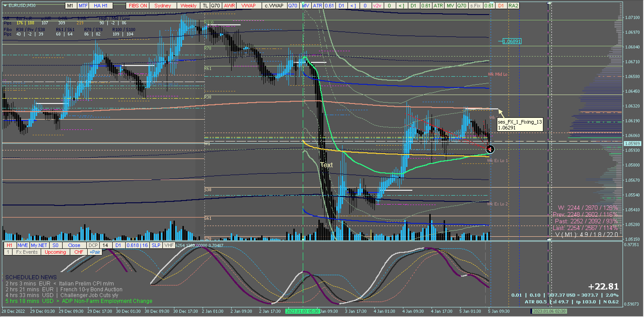Click the M1 timeframe button
644x317 pixels.
pos(70,6)
